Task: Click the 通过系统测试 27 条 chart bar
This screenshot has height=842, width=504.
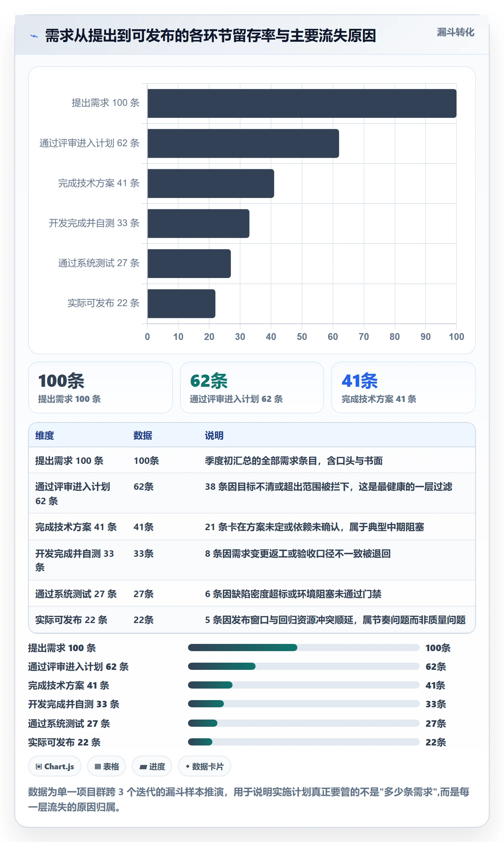Action: point(189,263)
